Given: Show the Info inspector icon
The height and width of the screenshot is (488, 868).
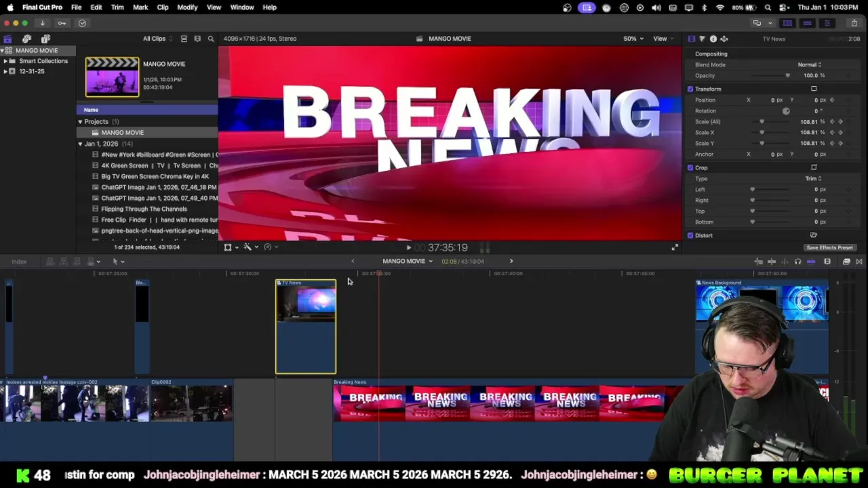Looking at the screenshot, I should [x=713, y=39].
